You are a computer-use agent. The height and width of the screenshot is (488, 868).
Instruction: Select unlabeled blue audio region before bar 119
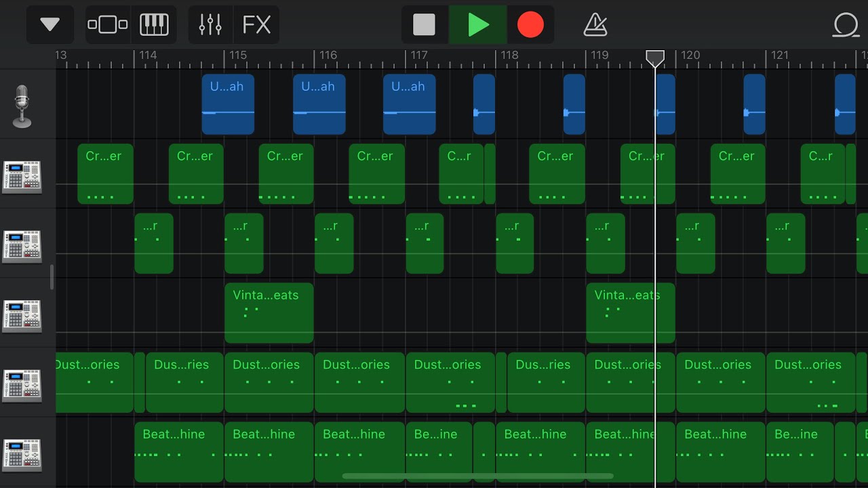pyautogui.click(x=574, y=104)
